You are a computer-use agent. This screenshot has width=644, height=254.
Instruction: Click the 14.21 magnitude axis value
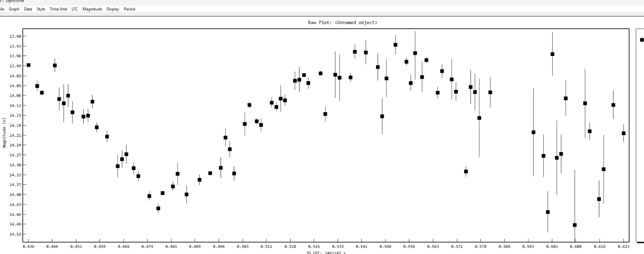pos(15,135)
